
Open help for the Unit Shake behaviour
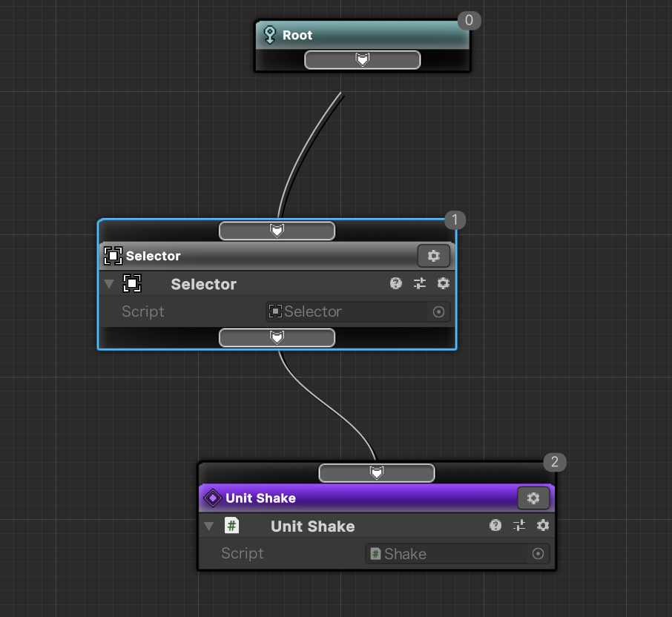click(495, 526)
